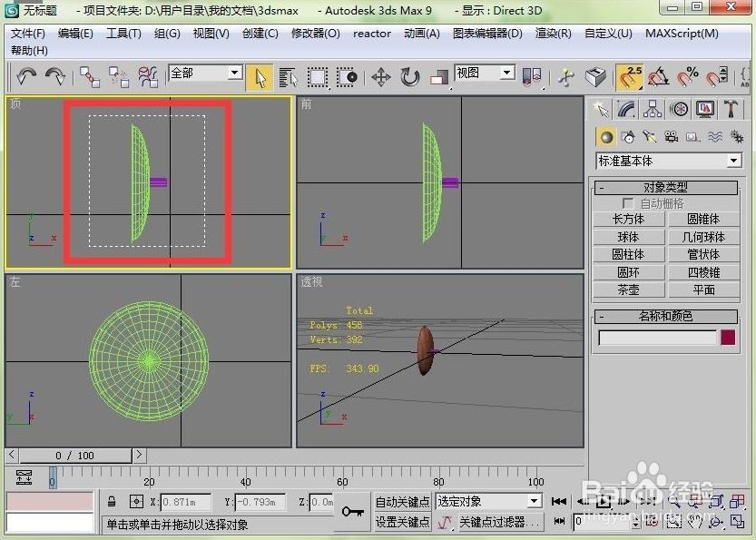Open the 选定对象 key filter dropdown

(x=489, y=501)
